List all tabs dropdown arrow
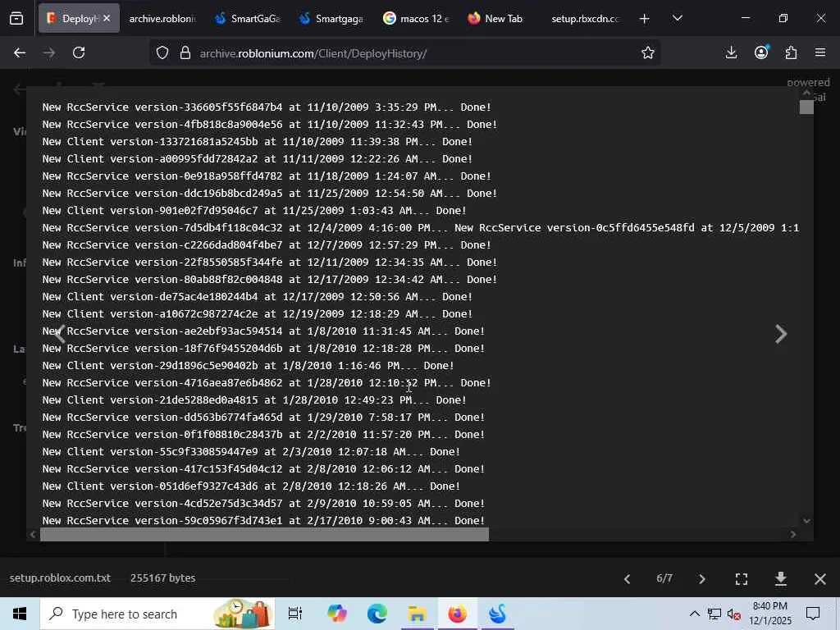The height and width of the screenshot is (630, 840). click(677, 18)
